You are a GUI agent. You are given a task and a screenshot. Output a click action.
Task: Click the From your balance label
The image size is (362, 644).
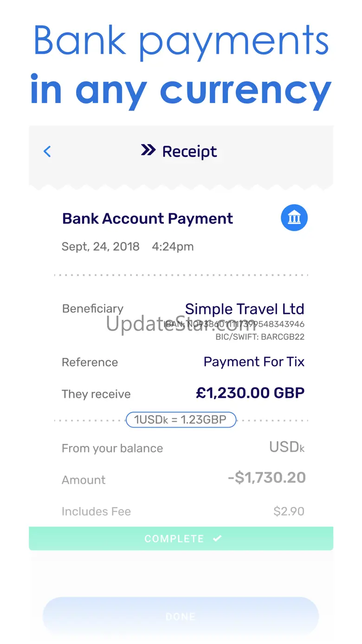coord(112,449)
